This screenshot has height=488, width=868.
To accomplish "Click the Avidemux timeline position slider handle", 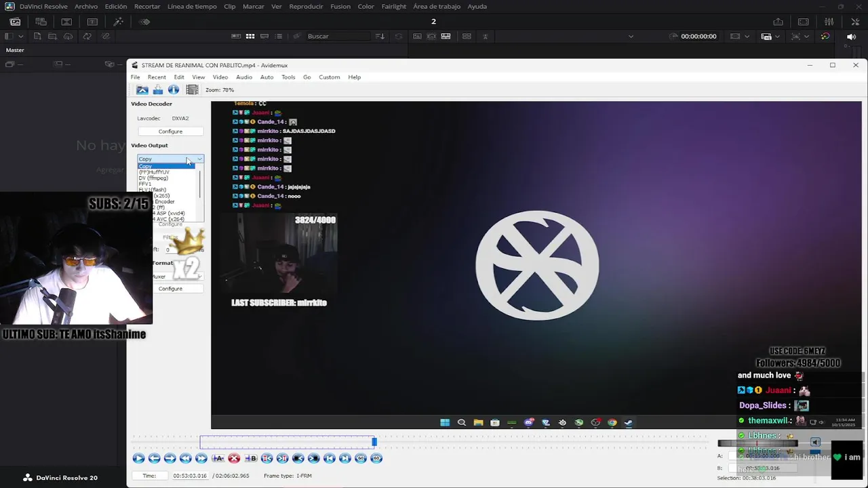I will [374, 442].
